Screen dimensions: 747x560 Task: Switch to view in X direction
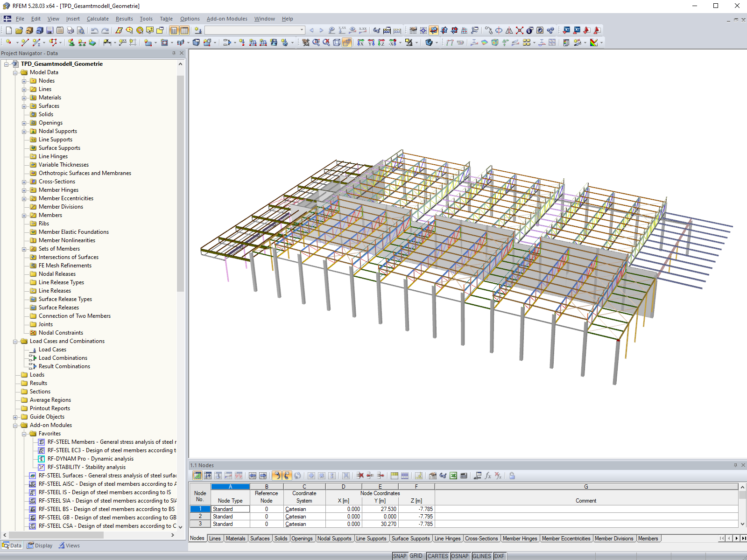[x=361, y=42]
